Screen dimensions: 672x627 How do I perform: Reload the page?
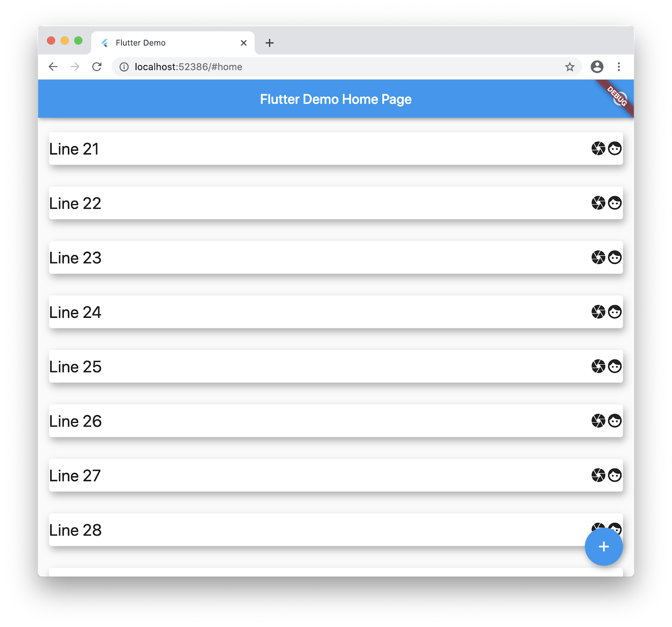click(x=97, y=67)
